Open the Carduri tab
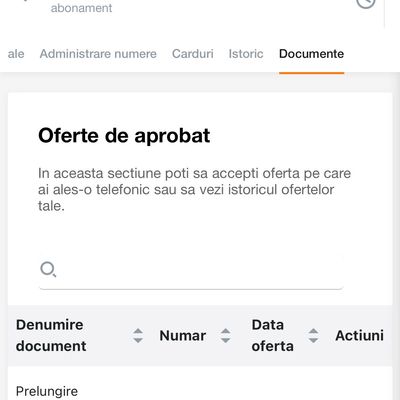The image size is (400, 400). (193, 54)
